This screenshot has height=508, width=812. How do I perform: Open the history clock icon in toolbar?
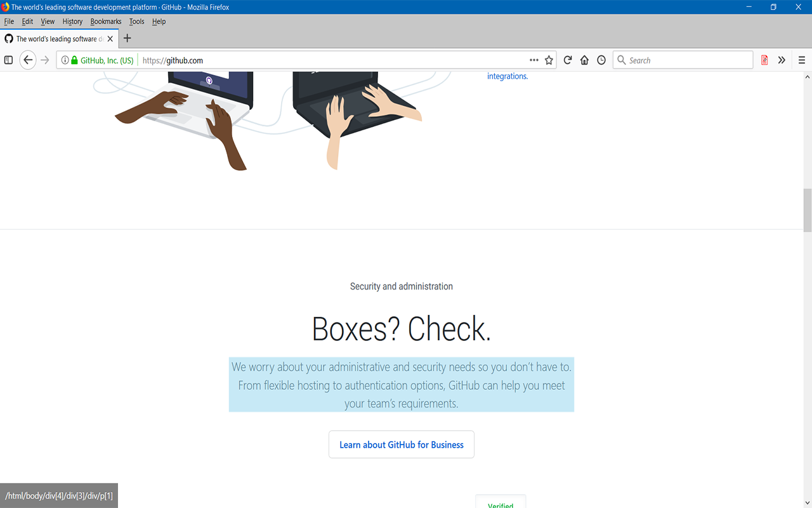pos(601,60)
